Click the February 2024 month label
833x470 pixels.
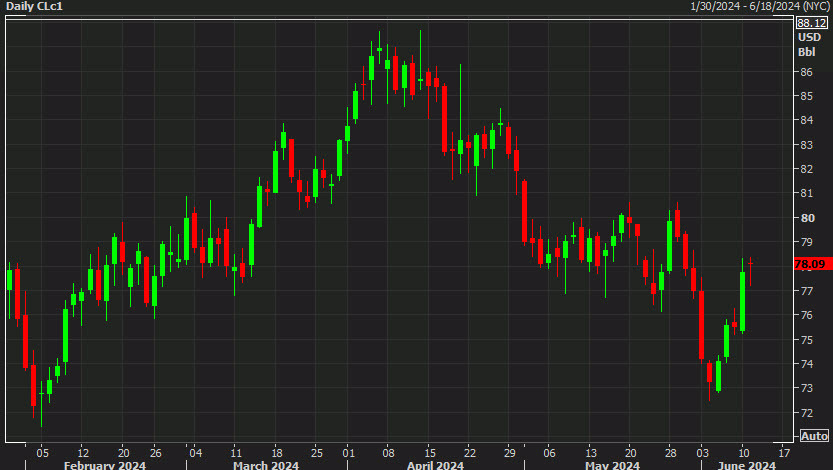105,465
